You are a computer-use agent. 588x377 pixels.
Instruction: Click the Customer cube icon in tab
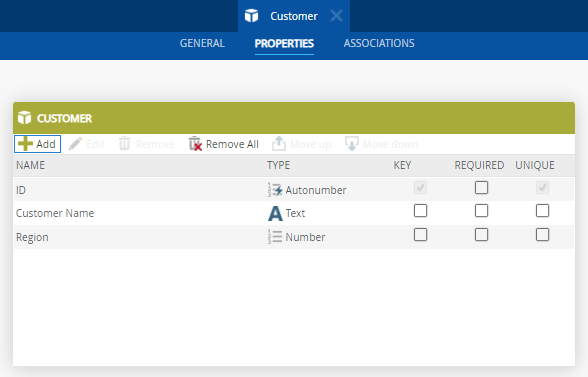[x=251, y=16]
